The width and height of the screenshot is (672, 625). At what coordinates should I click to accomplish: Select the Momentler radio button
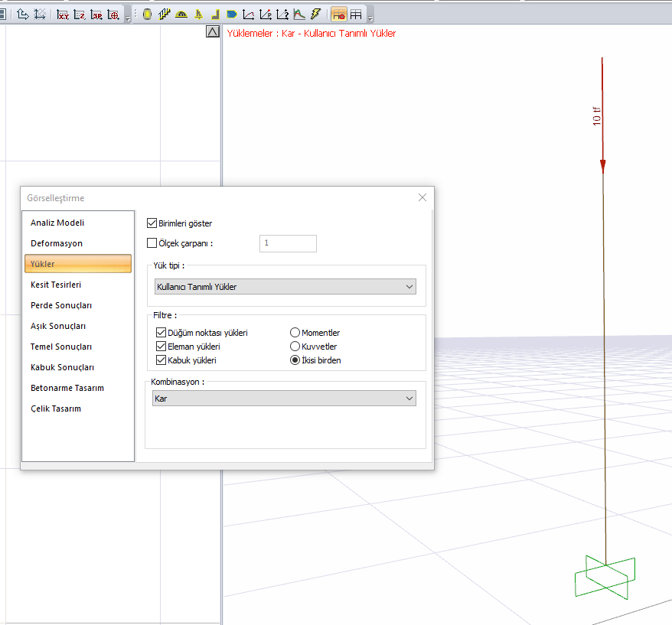point(295,333)
